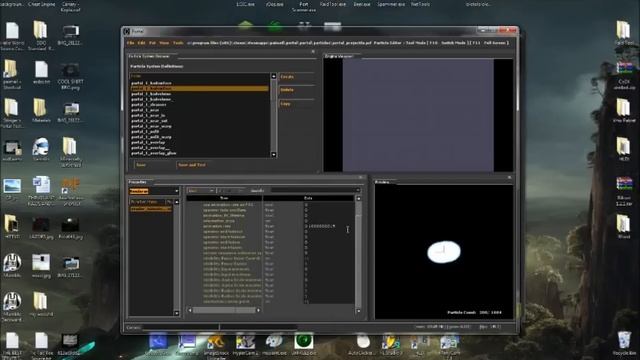Click the application icon in the title bar
This screenshot has width=640, height=360.
coord(127,31)
